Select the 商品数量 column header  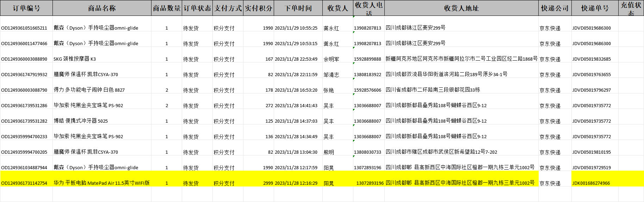pos(167,8)
